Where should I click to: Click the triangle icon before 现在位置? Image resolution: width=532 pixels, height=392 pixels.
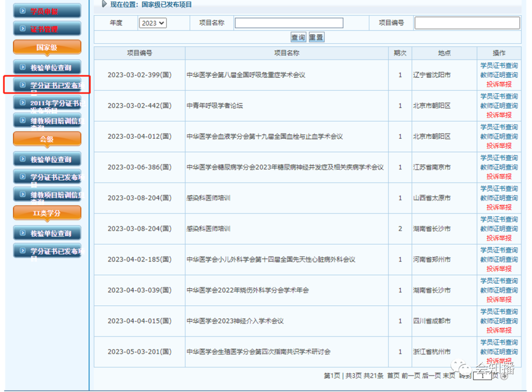(x=104, y=4)
